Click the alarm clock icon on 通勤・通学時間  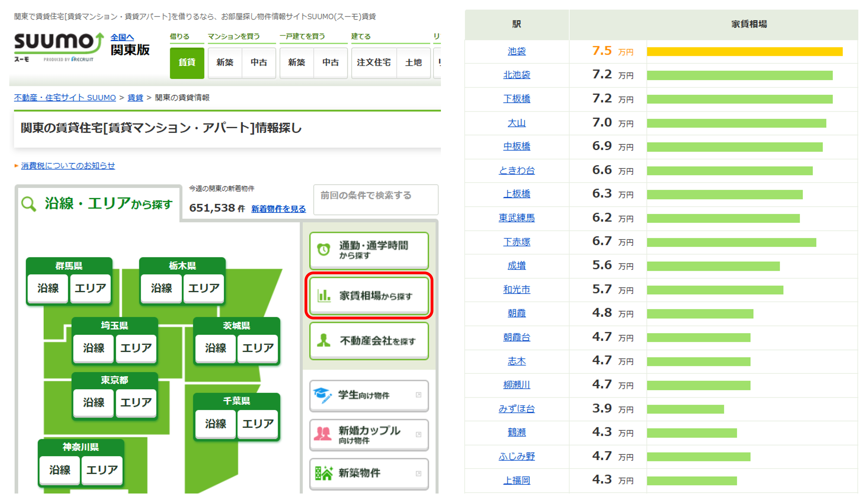pyautogui.click(x=323, y=249)
